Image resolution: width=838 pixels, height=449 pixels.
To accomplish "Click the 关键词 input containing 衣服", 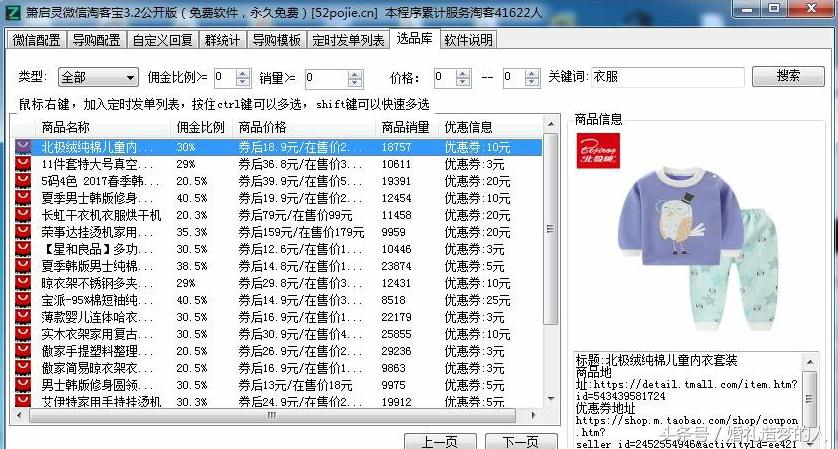I will click(x=668, y=78).
